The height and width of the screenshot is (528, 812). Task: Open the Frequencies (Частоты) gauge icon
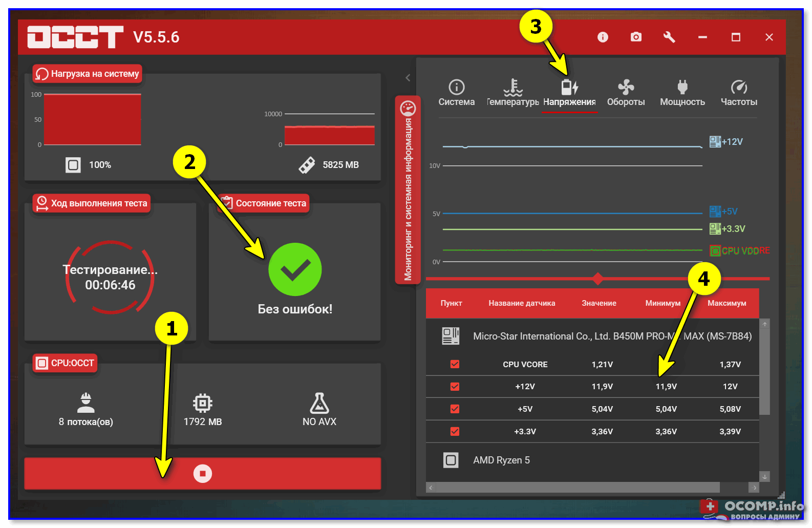[x=738, y=88]
